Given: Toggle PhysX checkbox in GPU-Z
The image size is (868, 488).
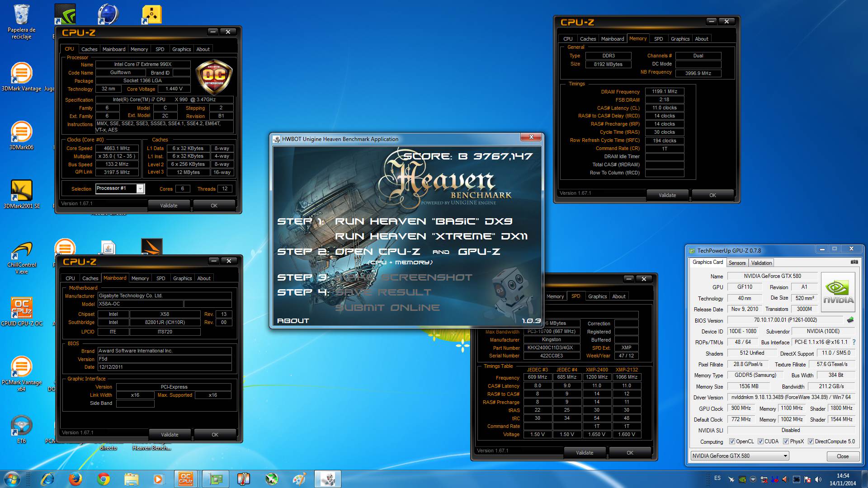Looking at the screenshot, I should coord(786,441).
